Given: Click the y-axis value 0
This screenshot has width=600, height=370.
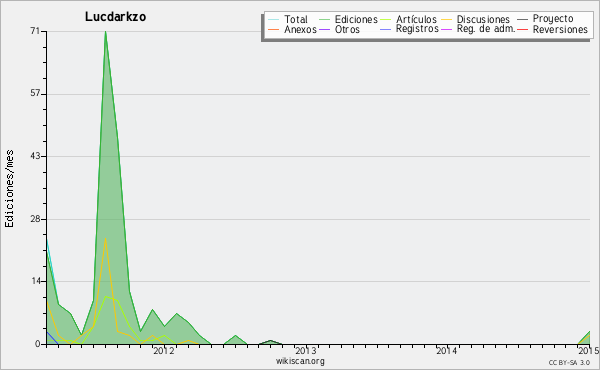Looking at the screenshot, I should pyautogui.click(x=38, y=344).
